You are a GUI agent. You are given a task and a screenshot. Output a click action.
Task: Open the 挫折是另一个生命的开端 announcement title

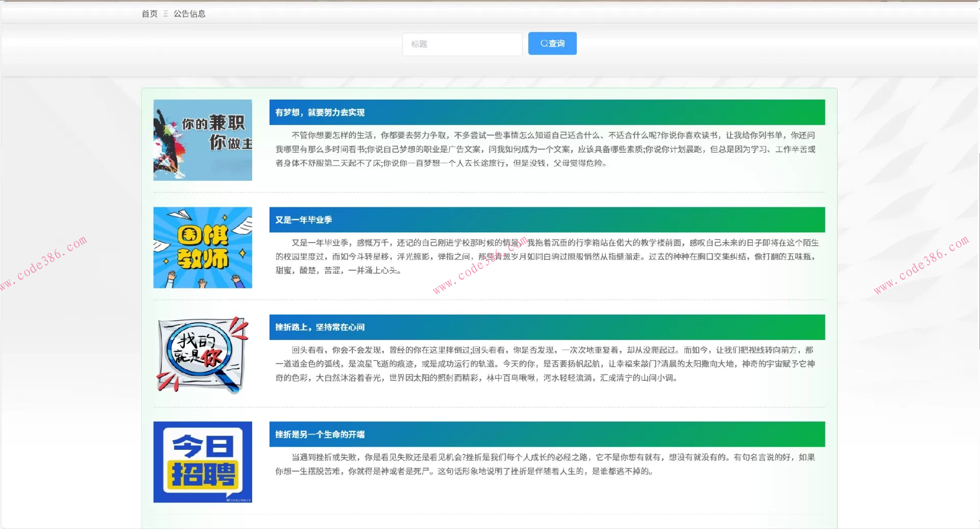[x=320, y=434]
